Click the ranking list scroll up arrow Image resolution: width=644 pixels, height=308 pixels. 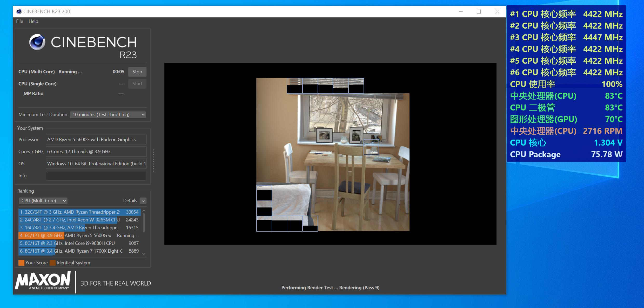click(144, 211)
